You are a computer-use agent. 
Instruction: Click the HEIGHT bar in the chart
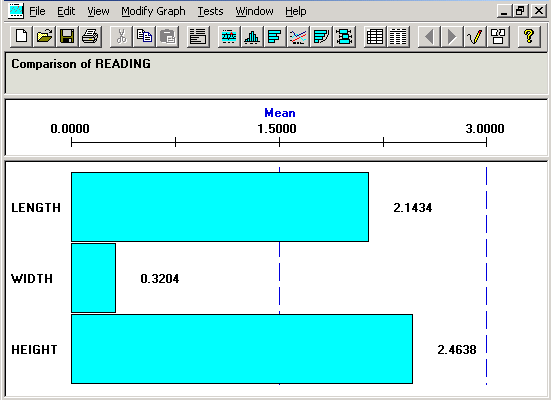point(242,349)
